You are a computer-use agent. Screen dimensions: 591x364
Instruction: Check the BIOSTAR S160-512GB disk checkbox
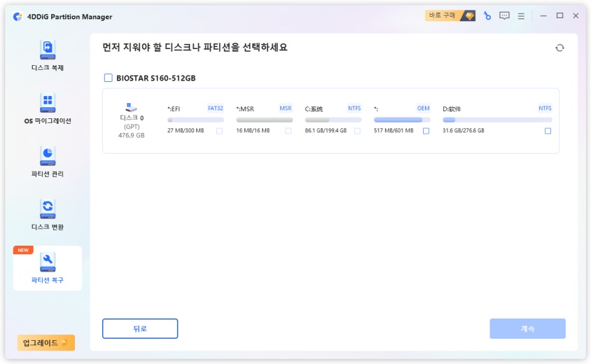pos(108,78)
